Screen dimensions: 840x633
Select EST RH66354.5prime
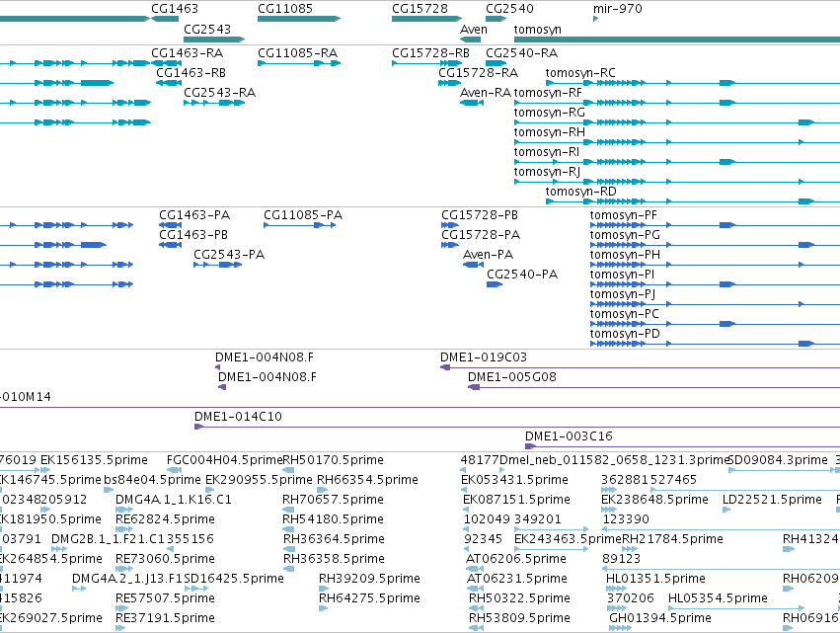(367, 481)
